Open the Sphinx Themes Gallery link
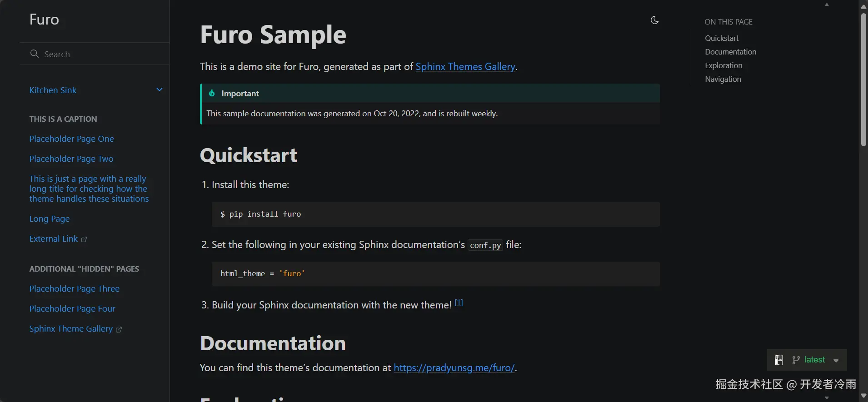868x402 pixels. pos(465,67)
